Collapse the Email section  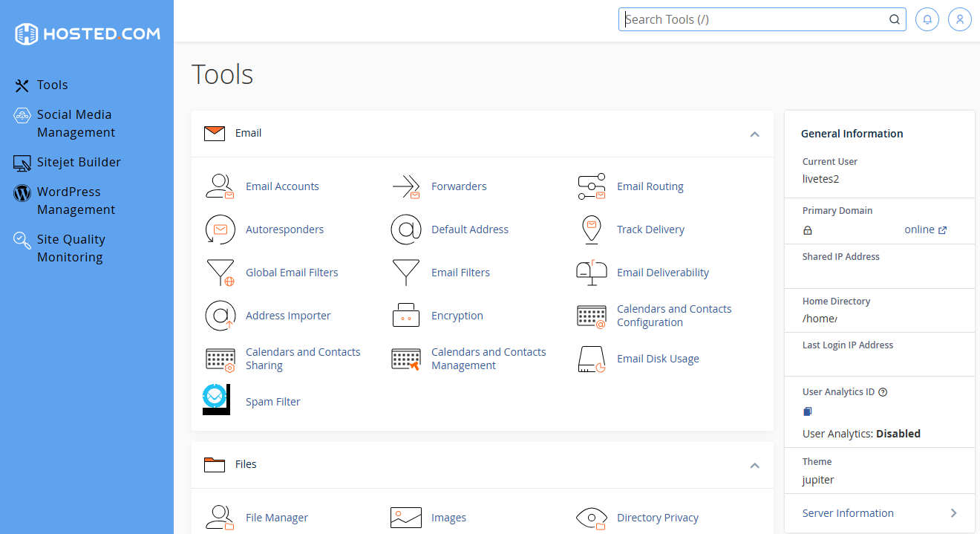[754, 134]
